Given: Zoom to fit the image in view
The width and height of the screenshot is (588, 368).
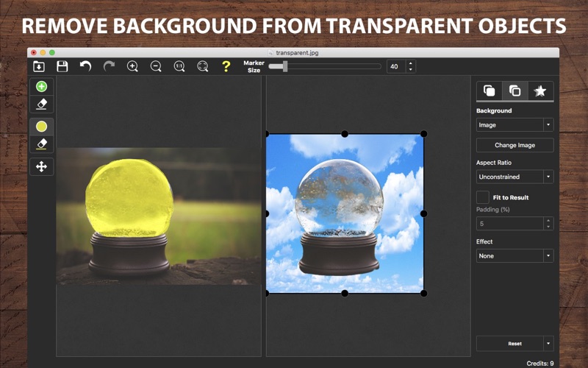Looking at the screenshot, I should [x=203, y=66].
